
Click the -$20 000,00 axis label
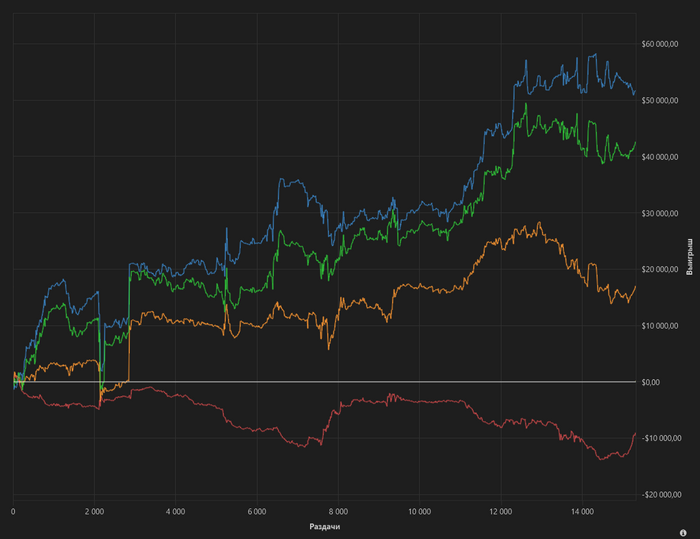(x=662, y=495)
